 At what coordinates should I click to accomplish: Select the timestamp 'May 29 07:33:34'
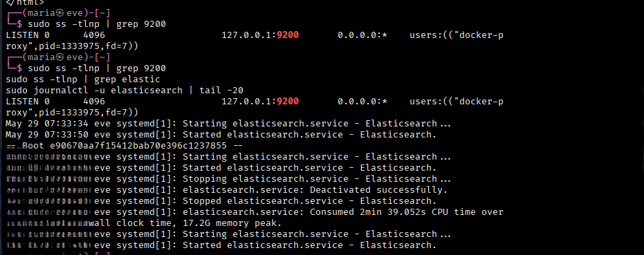[x=47, y=124]
